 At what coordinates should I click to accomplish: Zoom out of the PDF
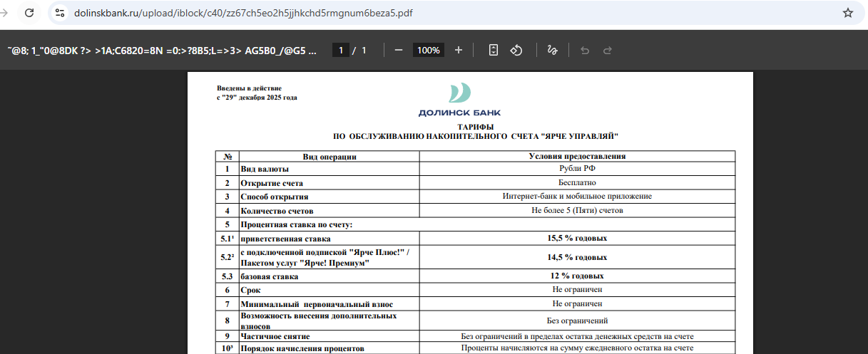[x=399, y=51]
